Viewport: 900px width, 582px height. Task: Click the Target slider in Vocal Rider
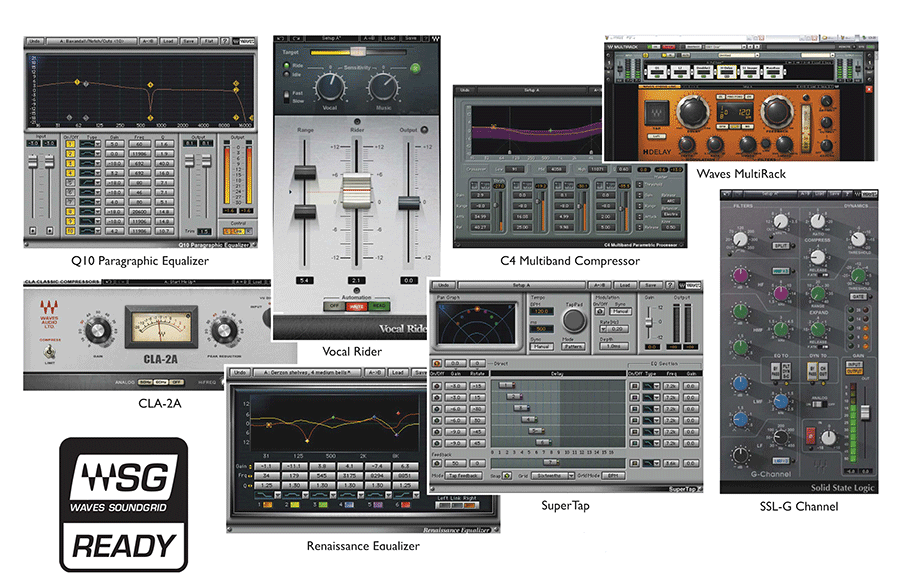coord(357,52)
